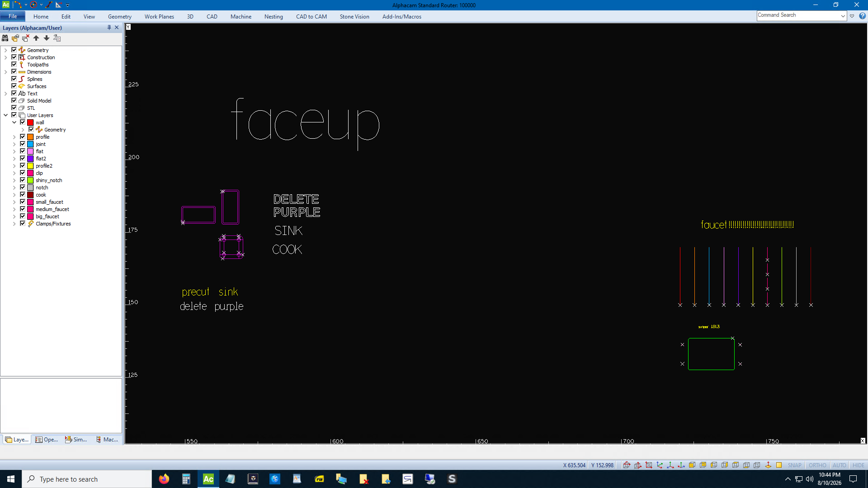Open the Stone Vision tab
Viewport: 868px width, 488px height.
tap(354, 17)
